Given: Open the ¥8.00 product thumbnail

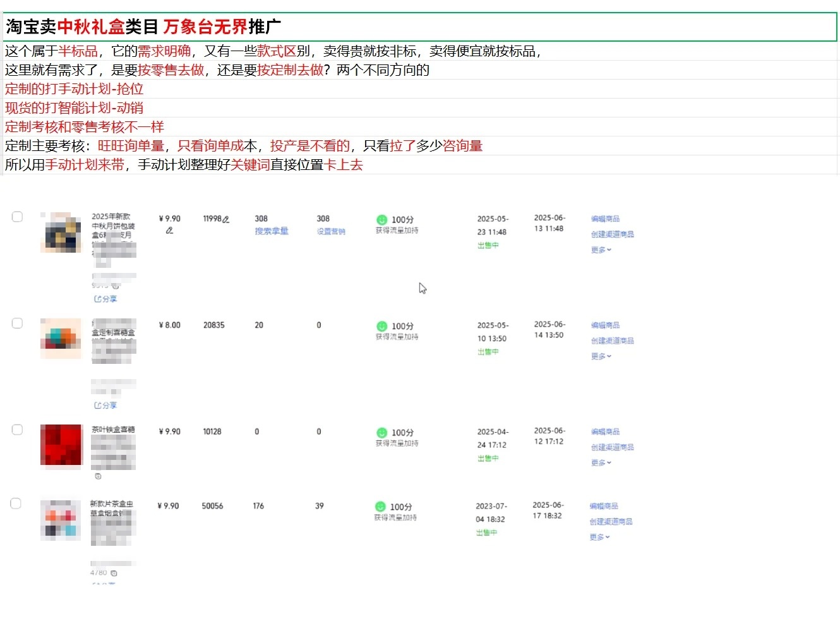Looking at the screenshot, I should [x=61, y=339].
